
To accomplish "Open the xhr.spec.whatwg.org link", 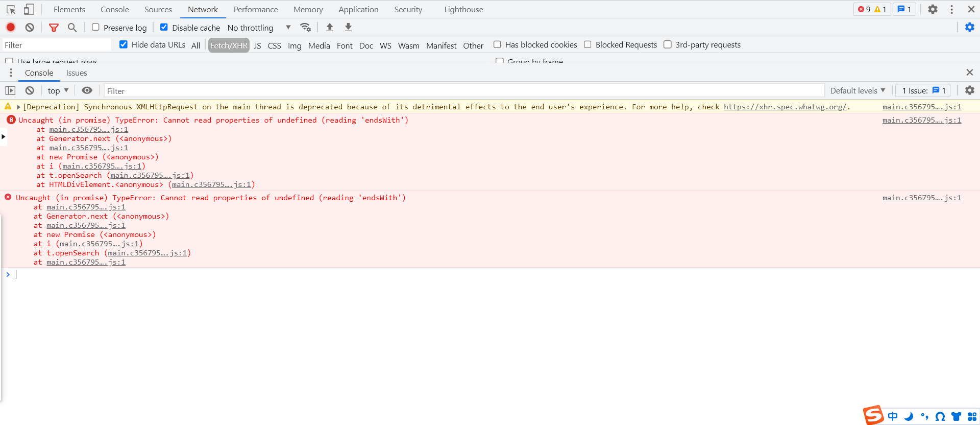I will point(785,107).
